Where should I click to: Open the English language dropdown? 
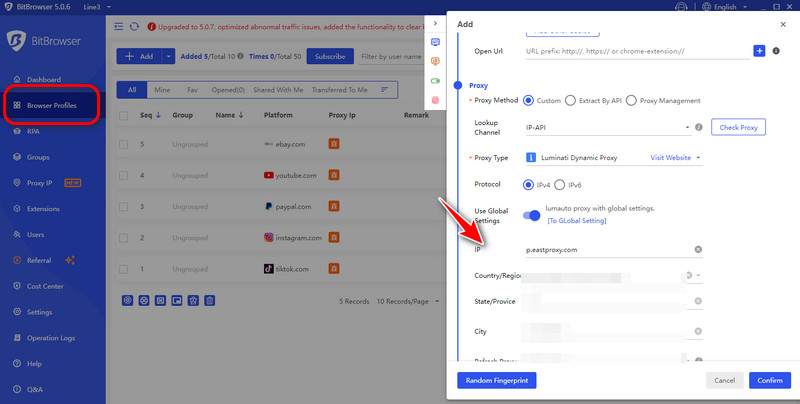click(725, 7)
